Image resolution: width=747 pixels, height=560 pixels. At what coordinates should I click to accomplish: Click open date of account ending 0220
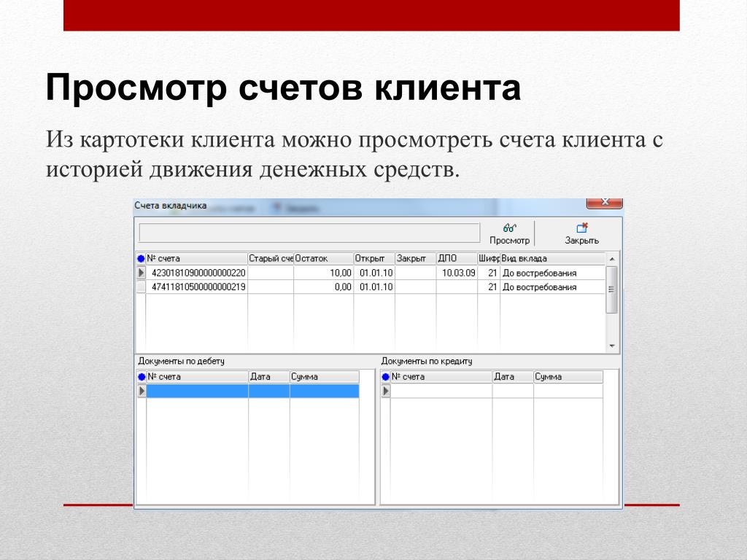(x=376, y=273)
